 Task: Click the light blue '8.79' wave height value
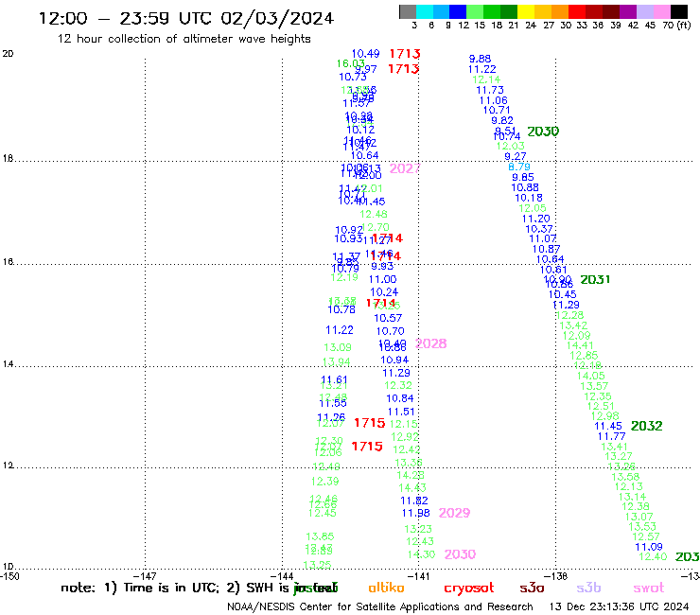(519, 167)
